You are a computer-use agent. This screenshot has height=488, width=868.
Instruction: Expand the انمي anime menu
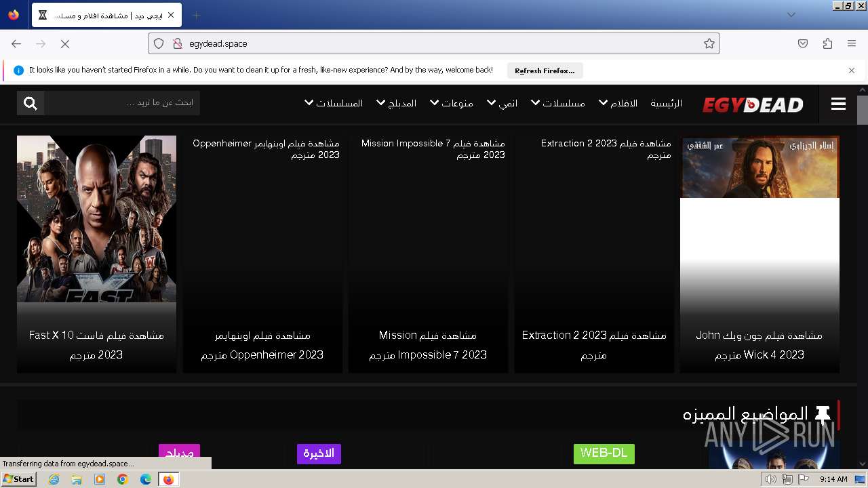click(x=502, y=103)
